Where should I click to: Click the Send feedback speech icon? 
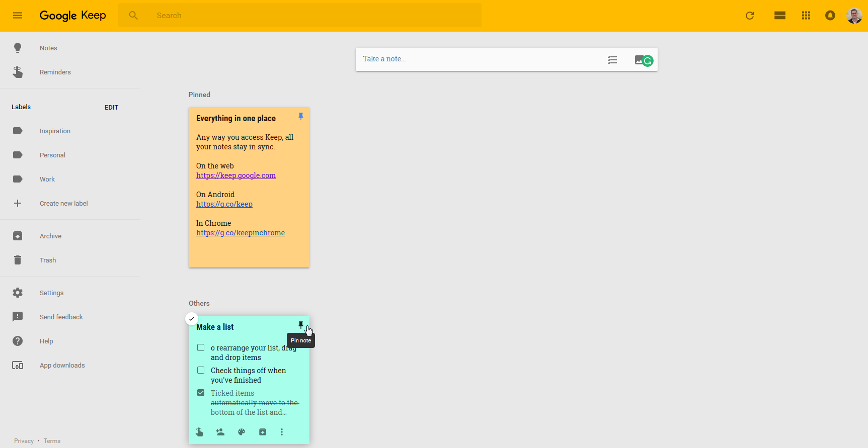(x=18, y=317)
